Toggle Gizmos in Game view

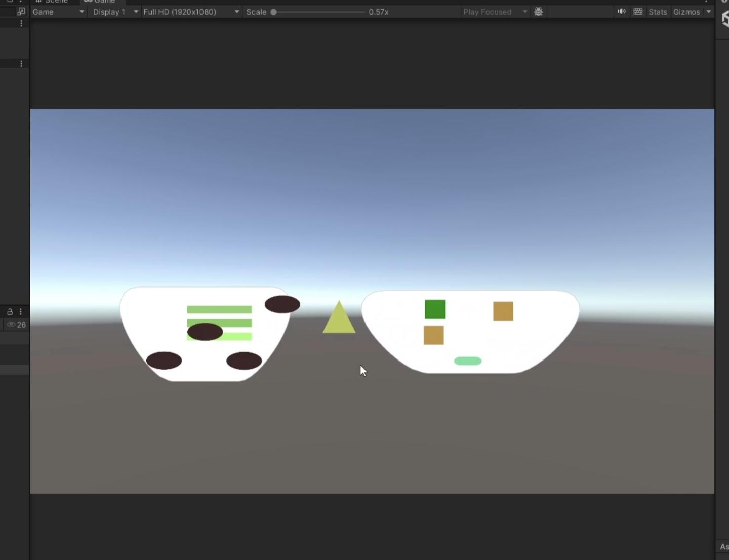tap(686, 12)
